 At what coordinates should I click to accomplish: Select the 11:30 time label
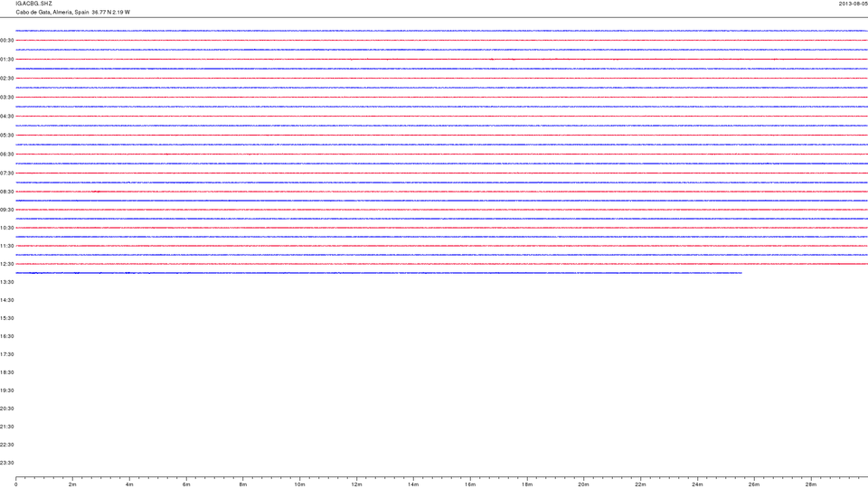pos(6,246)
